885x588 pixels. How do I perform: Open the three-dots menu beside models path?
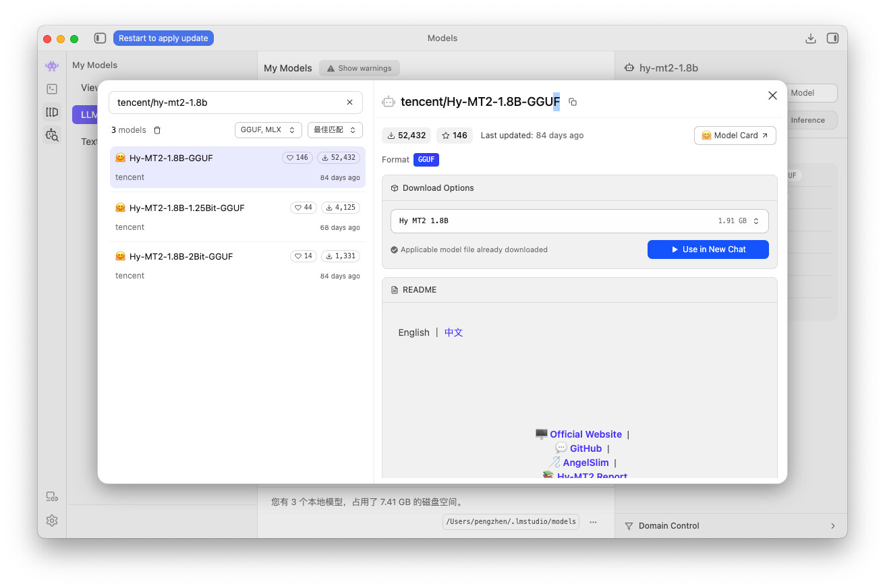point(593,522)
